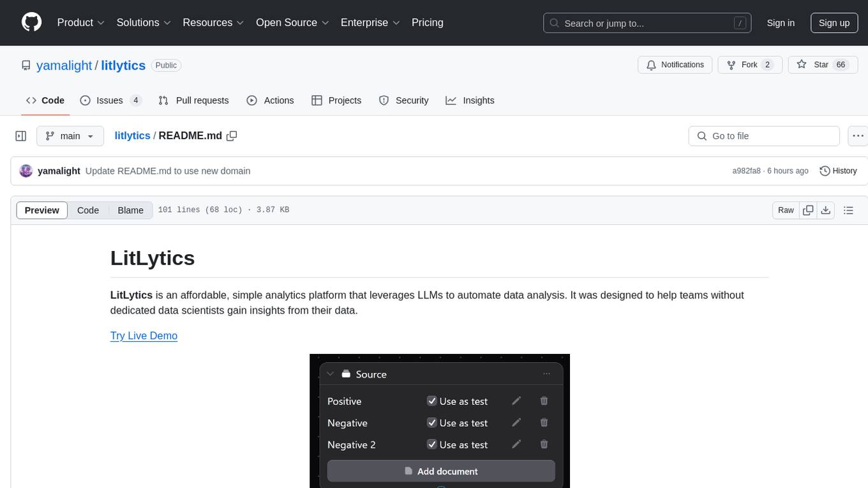Open the litlytics breadcrumb folder link
The width and height of the screenshot is (868, 488).
(132, 135)
